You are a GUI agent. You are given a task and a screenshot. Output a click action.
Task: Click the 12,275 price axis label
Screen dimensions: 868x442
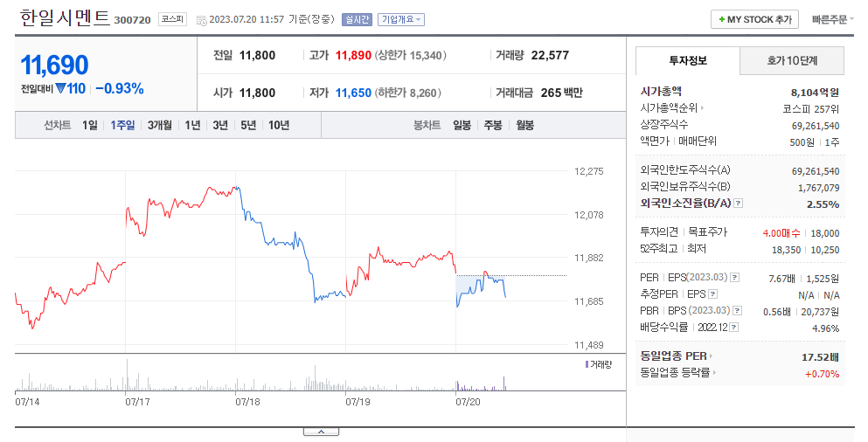point(589,171)
